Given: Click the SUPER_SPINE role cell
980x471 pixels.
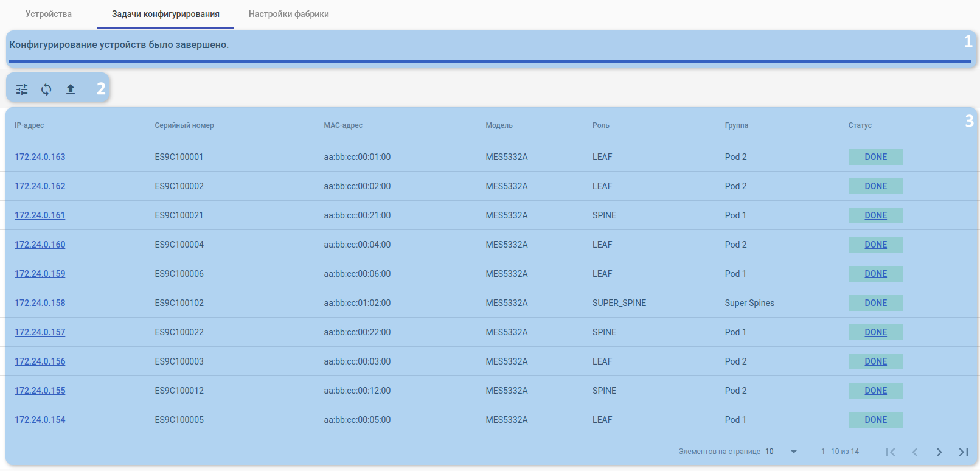Looking at the screenshot, I should [x=619, y=303].
